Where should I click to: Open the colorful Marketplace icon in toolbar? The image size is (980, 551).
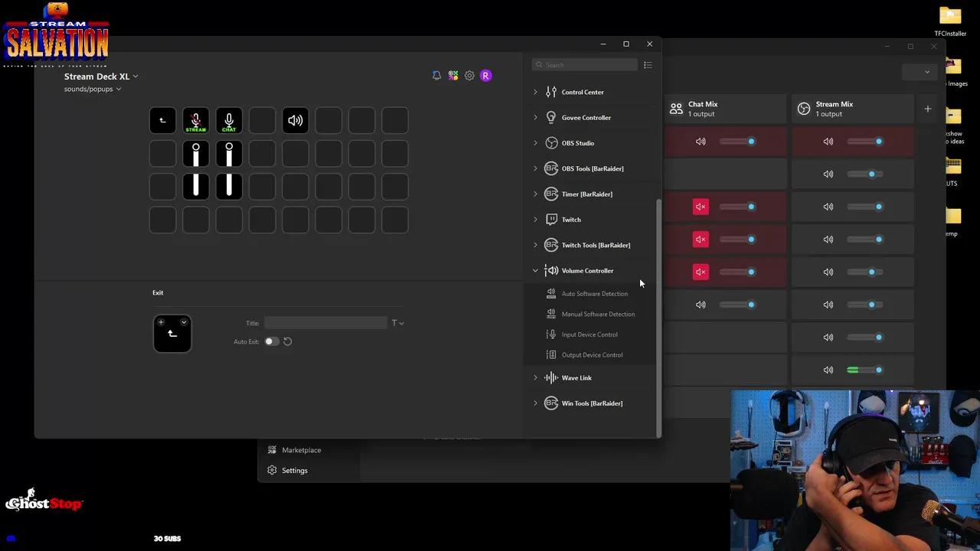coord(453,76)
